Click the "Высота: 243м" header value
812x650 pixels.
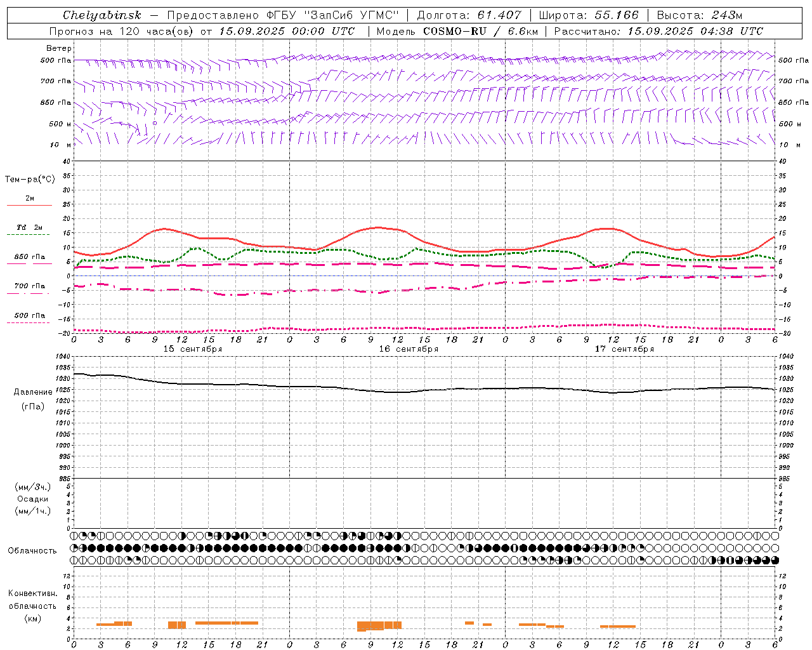pos(700,15)
